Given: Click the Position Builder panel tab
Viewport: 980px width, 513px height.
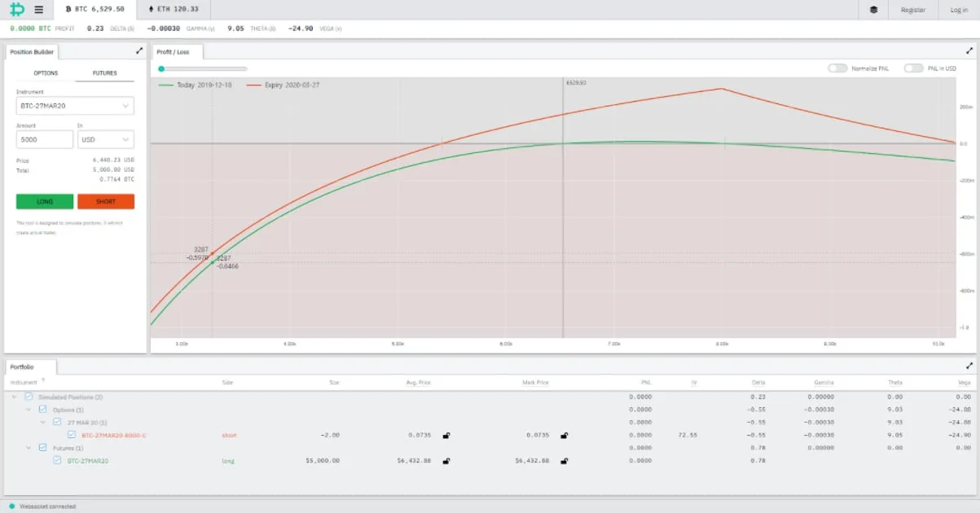Looking at the screenshot, I should click(x=32, y=51).
